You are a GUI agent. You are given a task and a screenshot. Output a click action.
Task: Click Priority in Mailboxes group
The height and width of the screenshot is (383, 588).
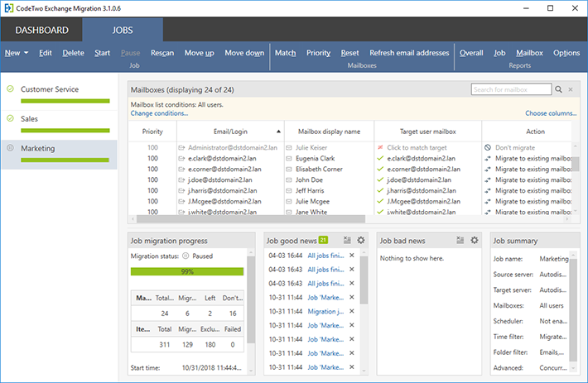pyautogui.click(x=318, y=53)
